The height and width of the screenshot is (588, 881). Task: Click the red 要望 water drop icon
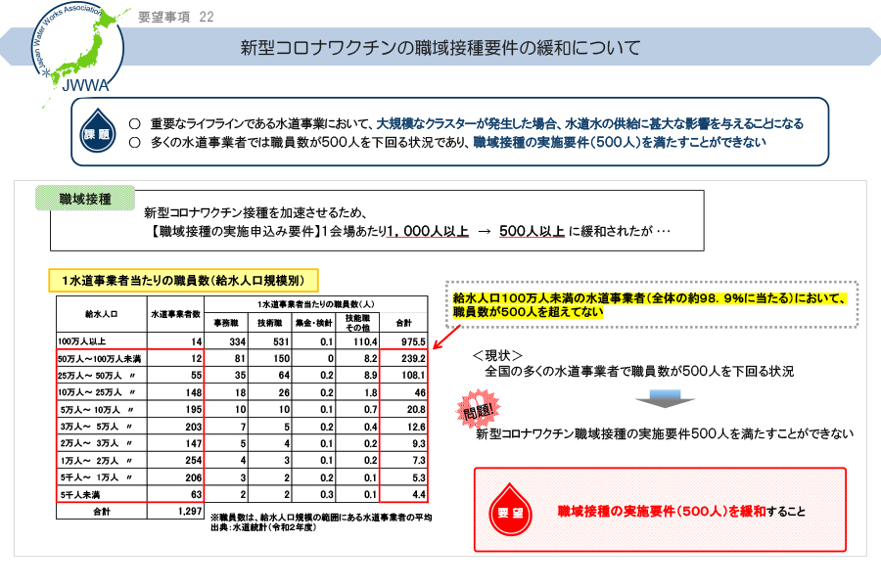click(510, 510)
